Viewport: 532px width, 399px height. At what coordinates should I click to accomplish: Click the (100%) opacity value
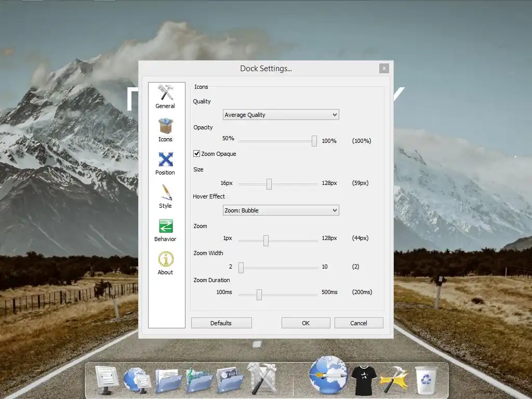click(362, 141)
